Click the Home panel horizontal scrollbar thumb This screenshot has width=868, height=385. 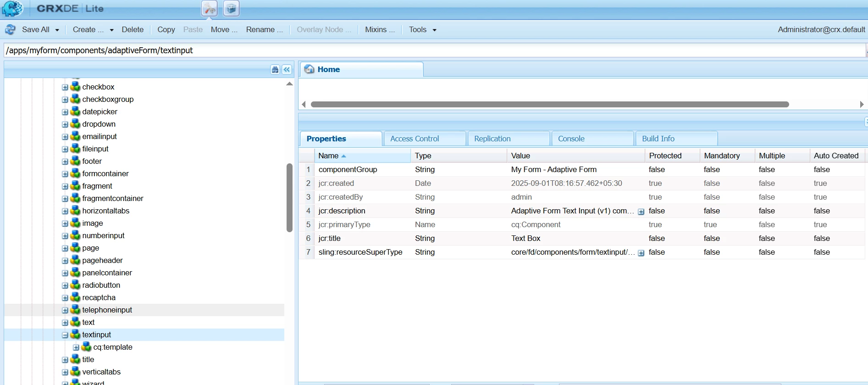coord(550,105)
